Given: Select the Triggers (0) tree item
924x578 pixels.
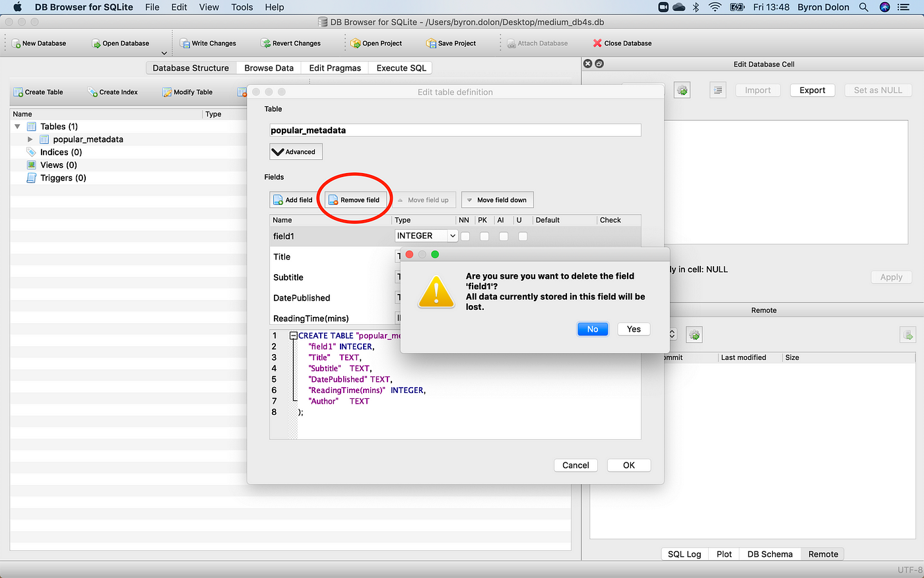Looking at the screenshot, I should point(63,178).
